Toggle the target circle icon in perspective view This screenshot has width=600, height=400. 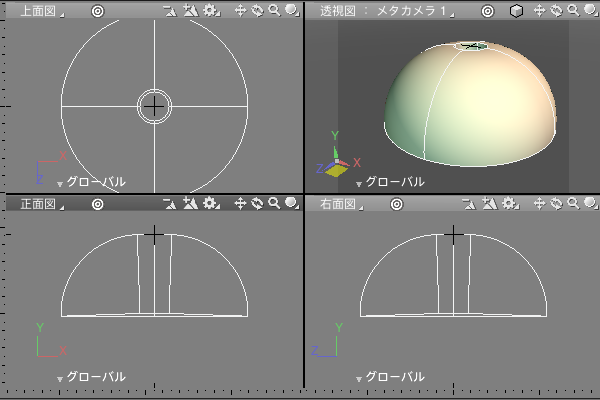(487, 11)
